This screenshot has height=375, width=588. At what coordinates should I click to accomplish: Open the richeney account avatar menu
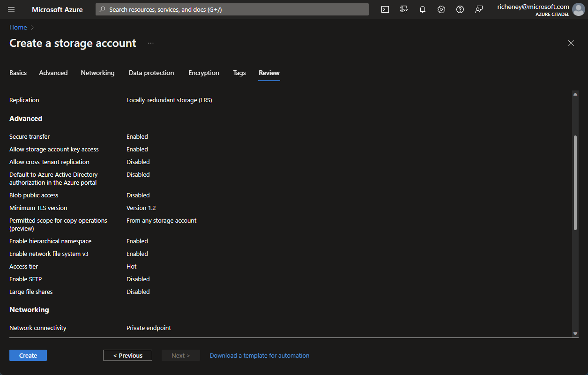coord(579,9)
